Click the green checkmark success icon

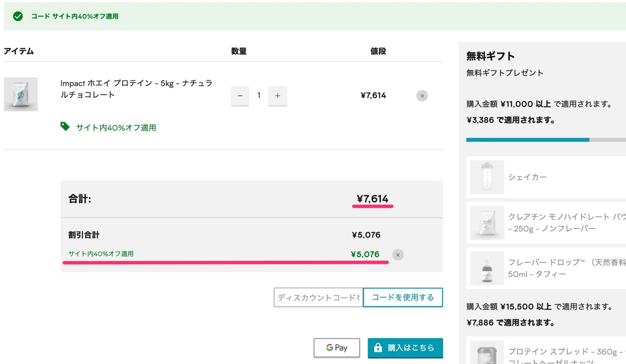pyautogui.click(x=18, y=17)
